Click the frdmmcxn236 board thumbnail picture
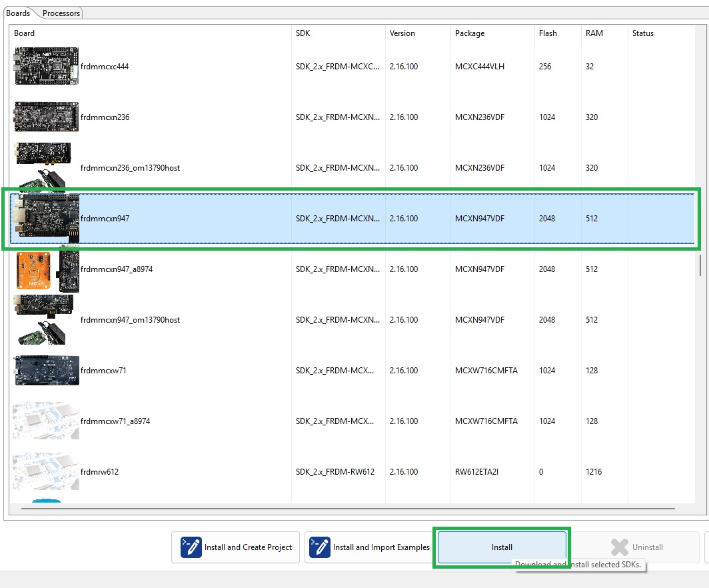 click(45, 117)
